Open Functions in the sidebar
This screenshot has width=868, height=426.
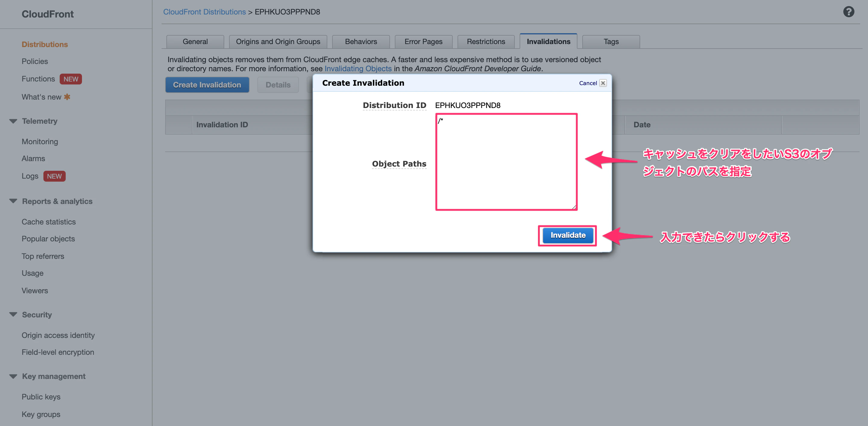click(x=38, y=78)
